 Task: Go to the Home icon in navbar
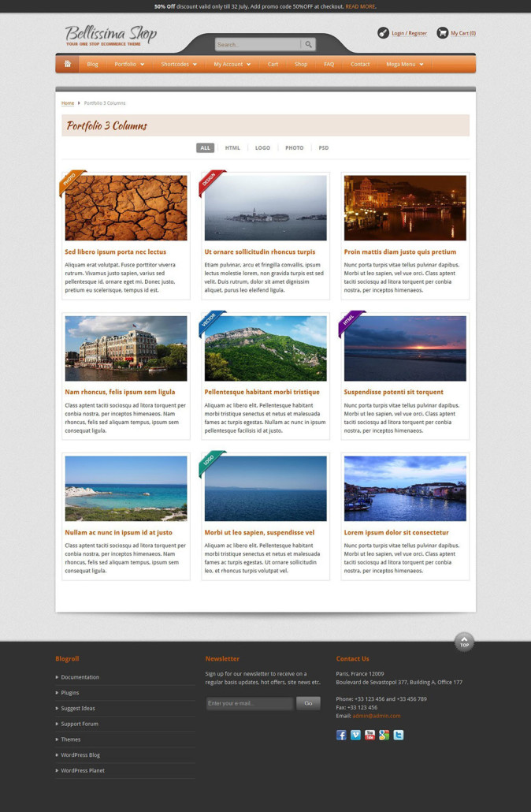[67, 64]
